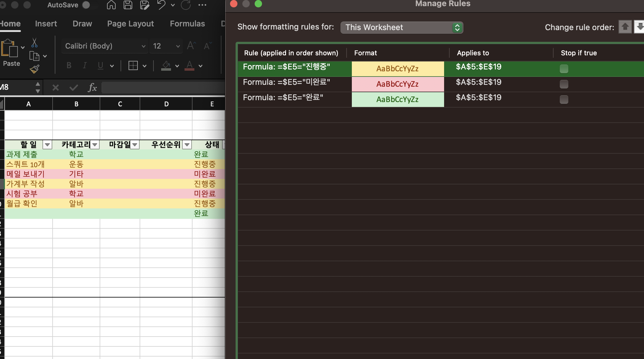Click the Borders grid icon
Image resolution: width=644 pixels, height=359 pixels.
[x=133, y=65]
